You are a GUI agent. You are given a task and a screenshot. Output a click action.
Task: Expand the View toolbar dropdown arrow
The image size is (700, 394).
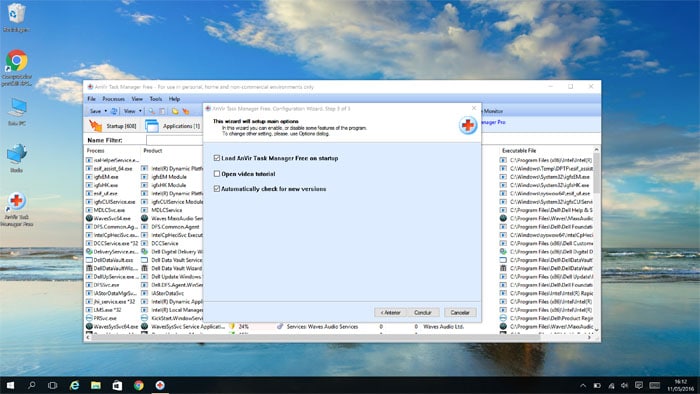point(140,111)
